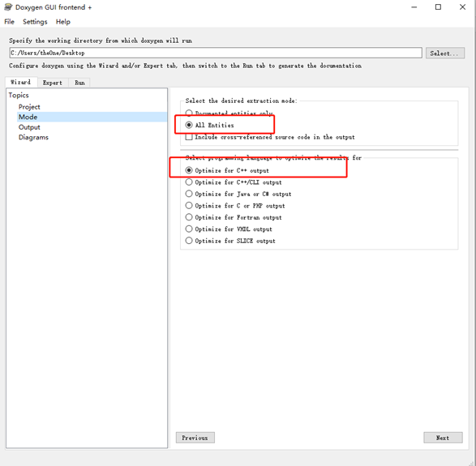Maximize the Doxygen window
The height and width of the screenshot is (466, 476).
[438, 7]
